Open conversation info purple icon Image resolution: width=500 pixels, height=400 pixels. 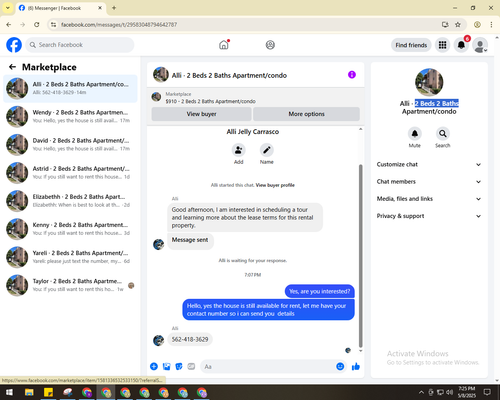tap(352, 75)
